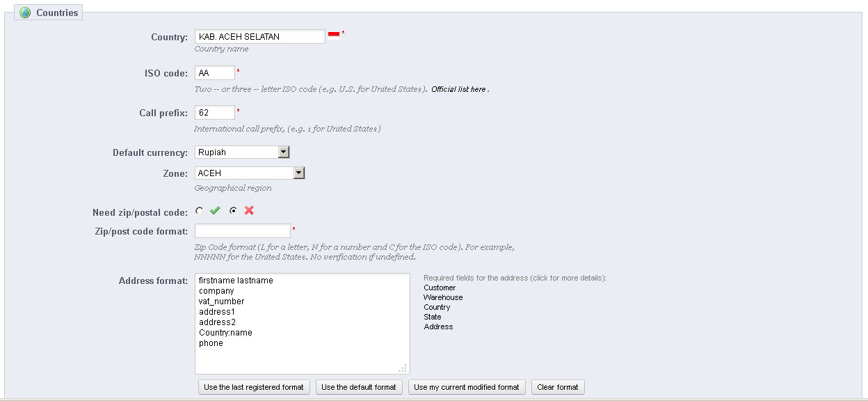Viewport: 868px width, 401px height.
Task: Click the 'Countries' section title
Action: (x=57, y=13)
